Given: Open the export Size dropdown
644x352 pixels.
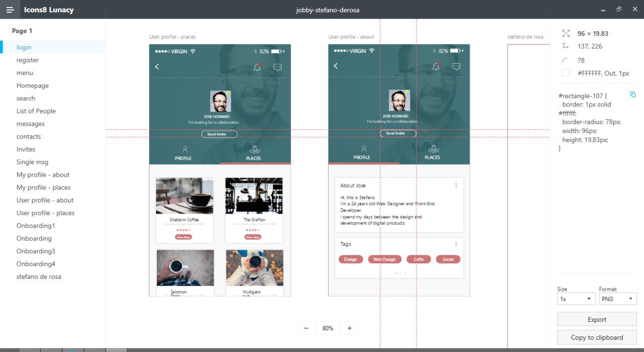Looking at the screenshot, I should click(x=576, y=299).
